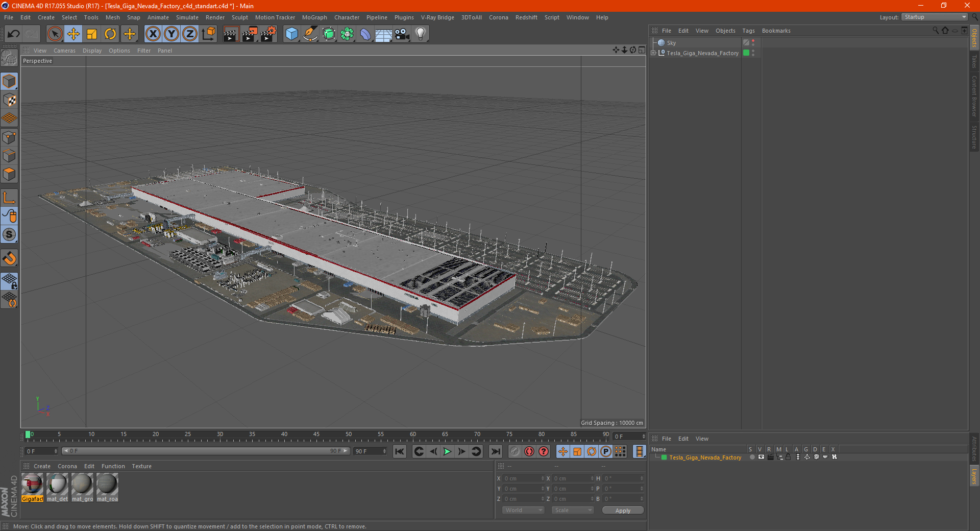The height and width of the screenshot is (531, 980).
Task: Open the Subdivision Surface generator icon
Action: click(329, 34)
